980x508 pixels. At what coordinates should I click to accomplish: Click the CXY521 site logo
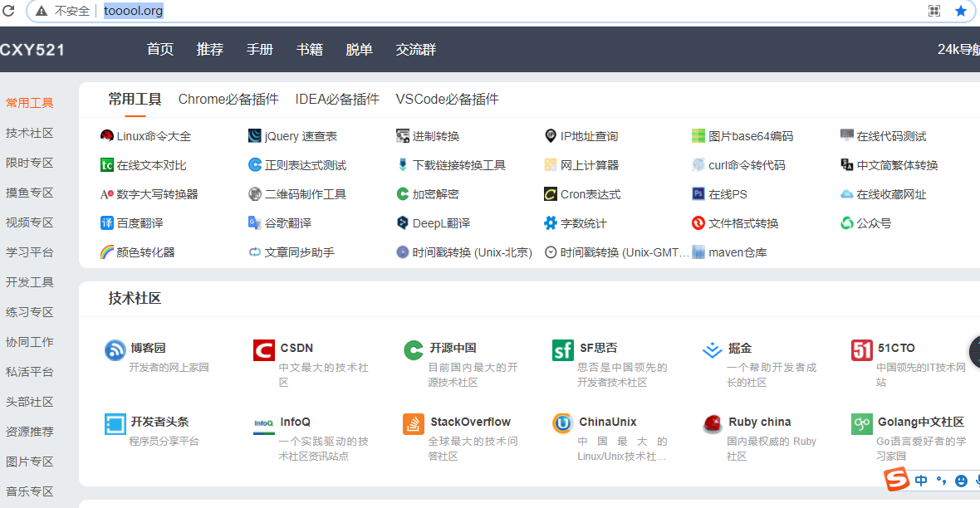(32, 50)
